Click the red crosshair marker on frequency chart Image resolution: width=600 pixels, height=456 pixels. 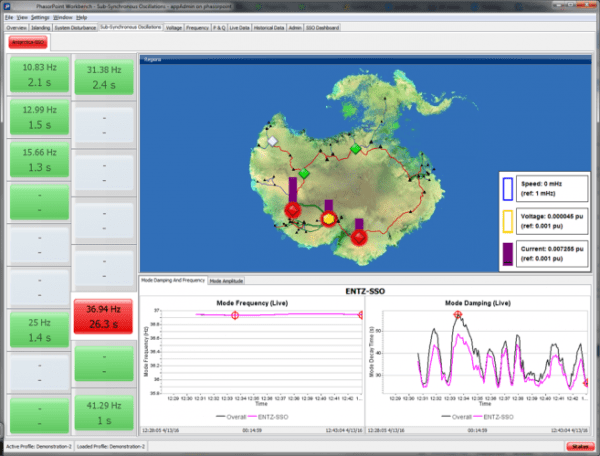pyautogui.click(x=235, y=315)
